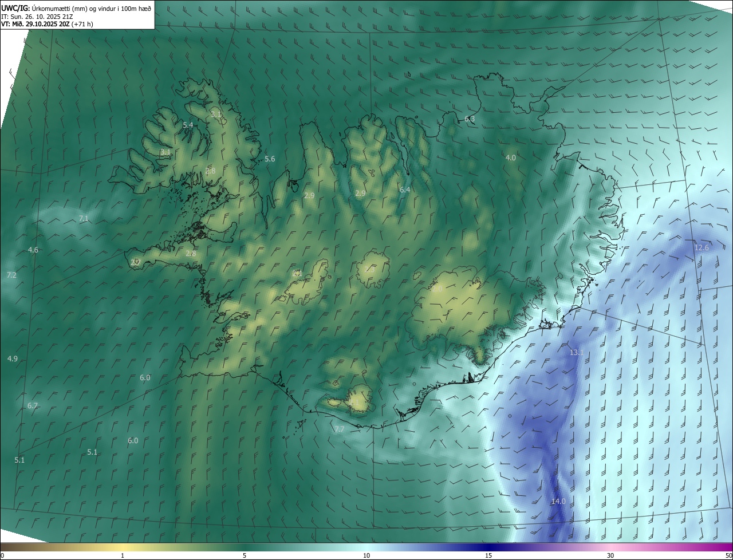Click the color scale tick label 0
Viewport: 733px width, 560px height.
pos(2,555)
